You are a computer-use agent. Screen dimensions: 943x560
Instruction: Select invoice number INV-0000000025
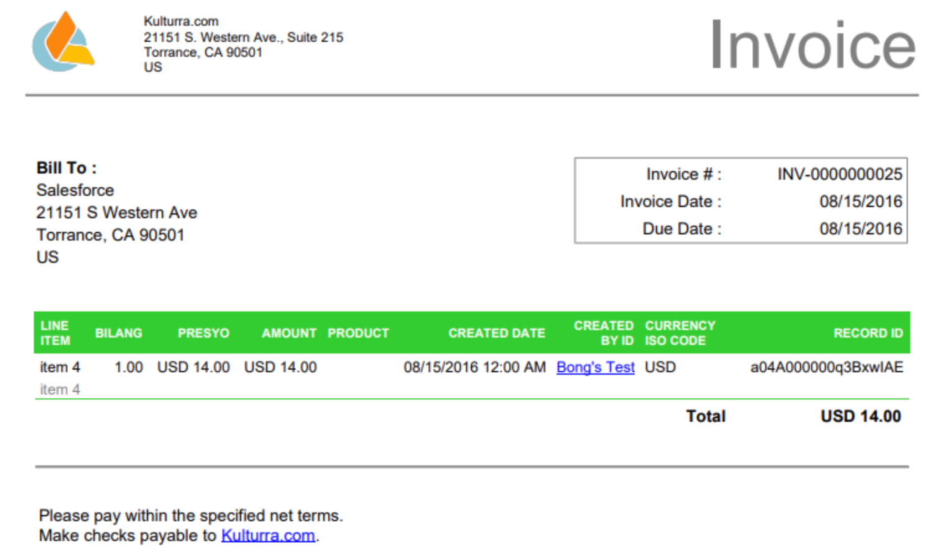pos(839,174)
